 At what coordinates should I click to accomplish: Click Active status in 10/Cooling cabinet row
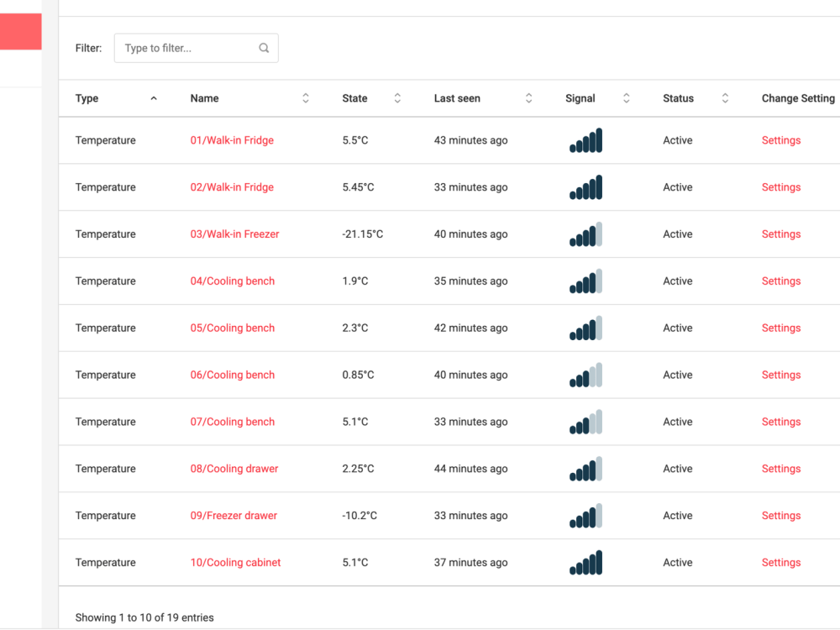pyautogui.click(x=678, y=563)
